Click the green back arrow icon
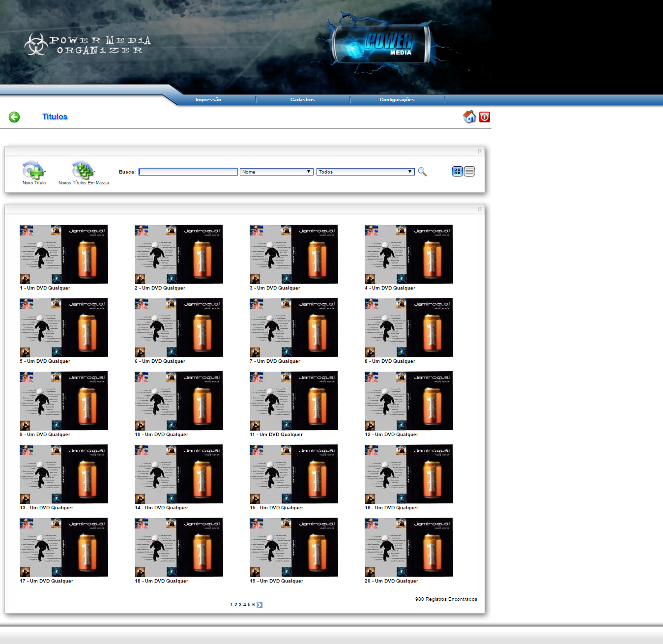The image size is (663, 644). click(x=14, y=117)
